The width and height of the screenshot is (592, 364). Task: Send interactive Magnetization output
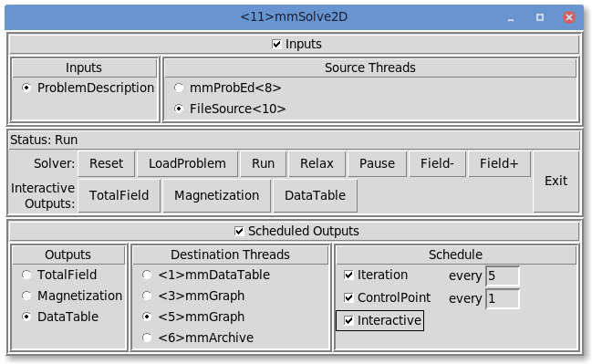[x=217, y=195]
